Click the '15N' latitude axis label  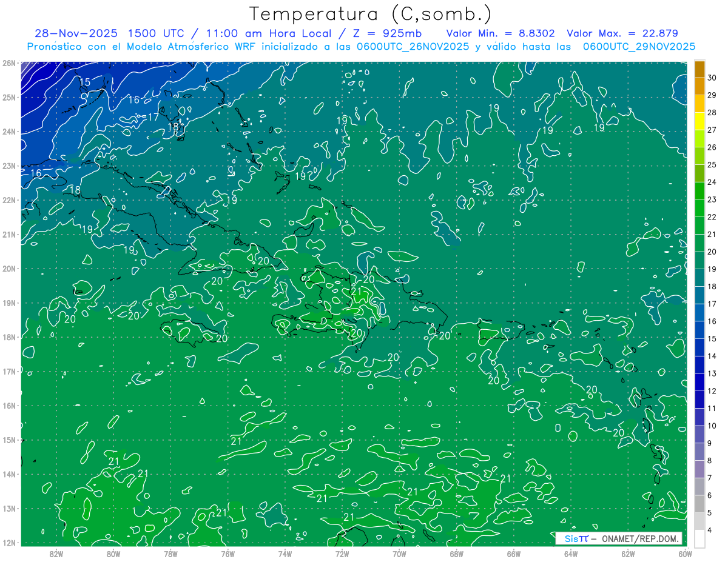(x=9, y=440)
